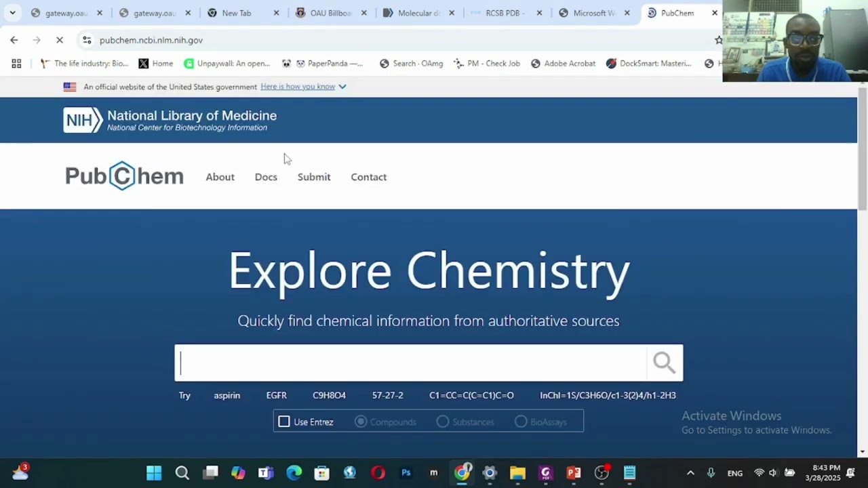Screen dimensions: 868x488
Task: Open Copilot from taskbar
Action: [x=238, y=472]
